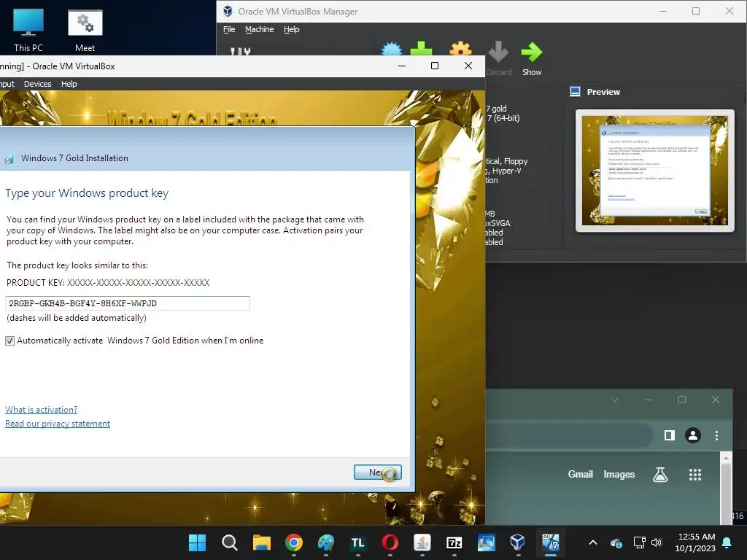This screenshot has width=747, height=560.
Task: Click the product key input field
Action: pyautogui.click(x=128, y=303)
